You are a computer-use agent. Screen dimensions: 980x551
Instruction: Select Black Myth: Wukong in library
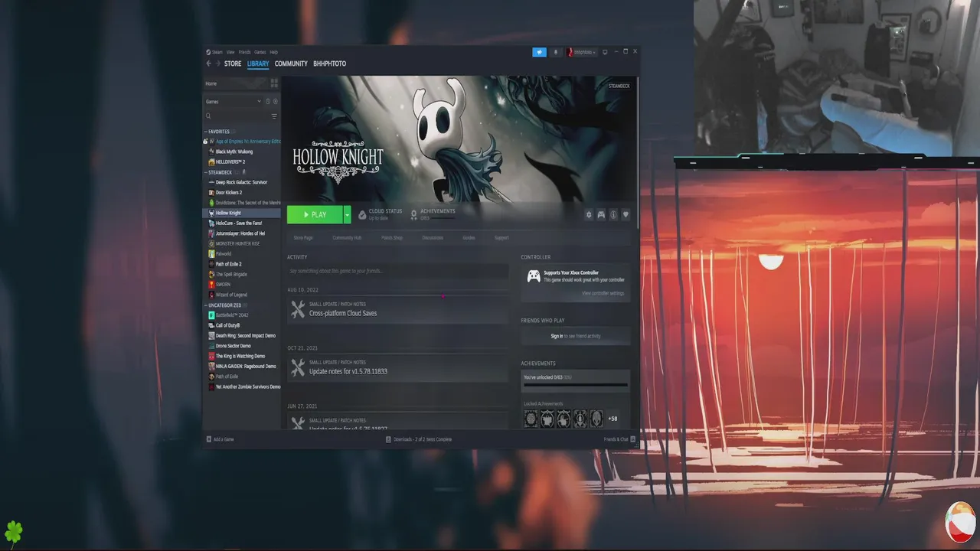point(234,152)
